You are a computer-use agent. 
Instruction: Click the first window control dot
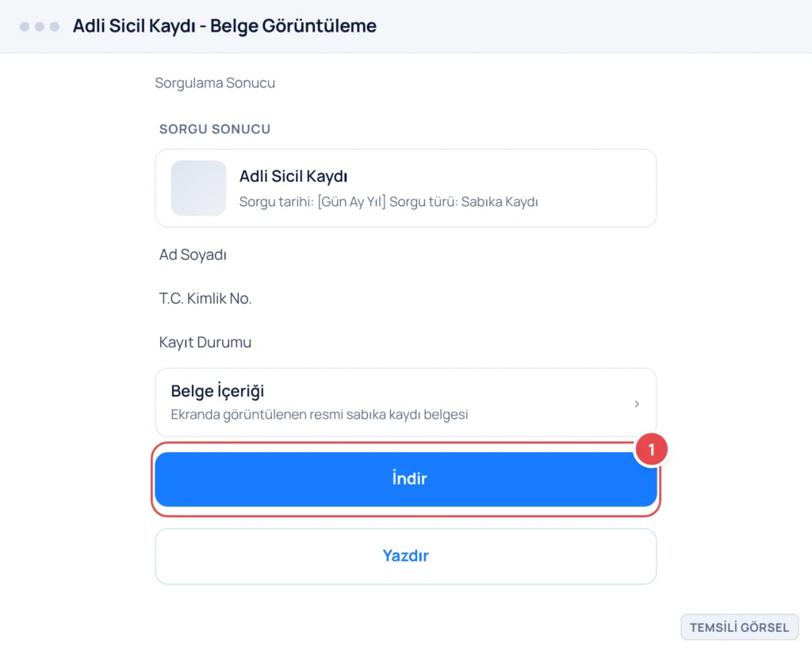(x=25, y=26)
